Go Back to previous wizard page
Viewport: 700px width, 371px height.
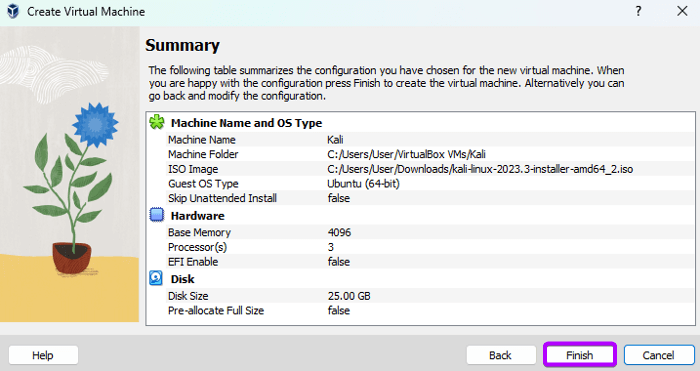point(501,355)
